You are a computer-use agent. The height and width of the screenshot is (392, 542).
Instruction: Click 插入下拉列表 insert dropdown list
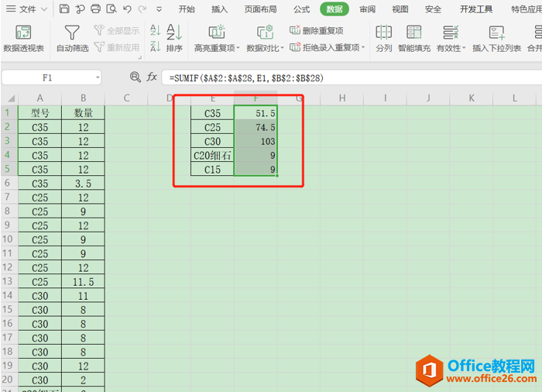(x=497, y=39)
